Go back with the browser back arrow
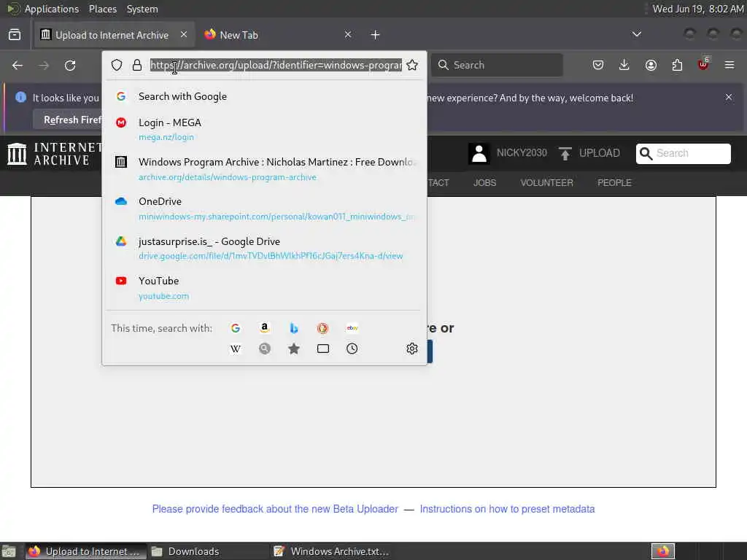The image size is (747, 560). tap(18, 65)
